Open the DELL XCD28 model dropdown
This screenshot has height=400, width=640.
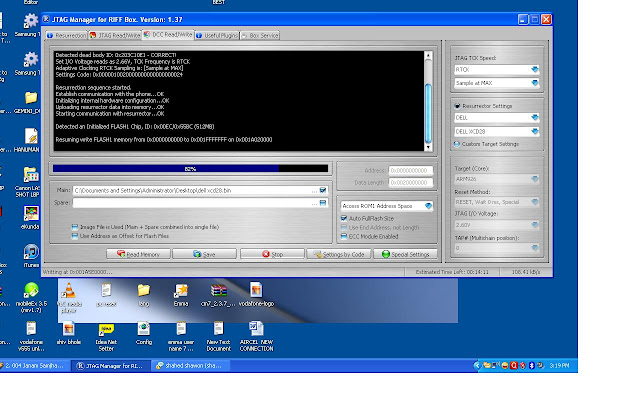click(x=535, y=131)
